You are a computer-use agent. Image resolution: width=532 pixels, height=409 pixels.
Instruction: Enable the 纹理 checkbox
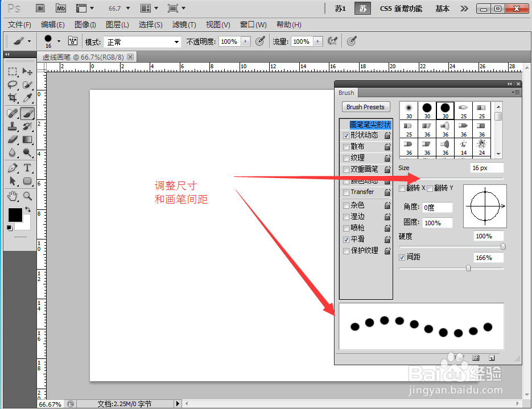(x=346, y=158)
